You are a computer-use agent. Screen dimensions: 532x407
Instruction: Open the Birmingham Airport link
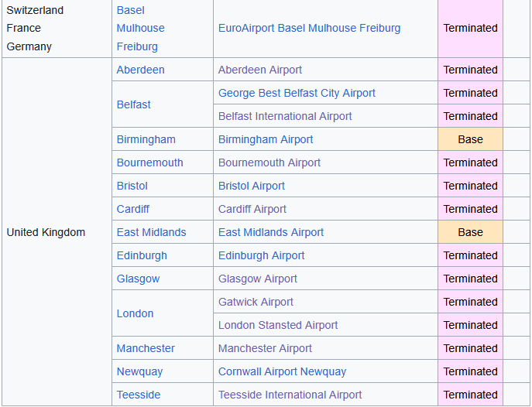click(x=266, y=139)
